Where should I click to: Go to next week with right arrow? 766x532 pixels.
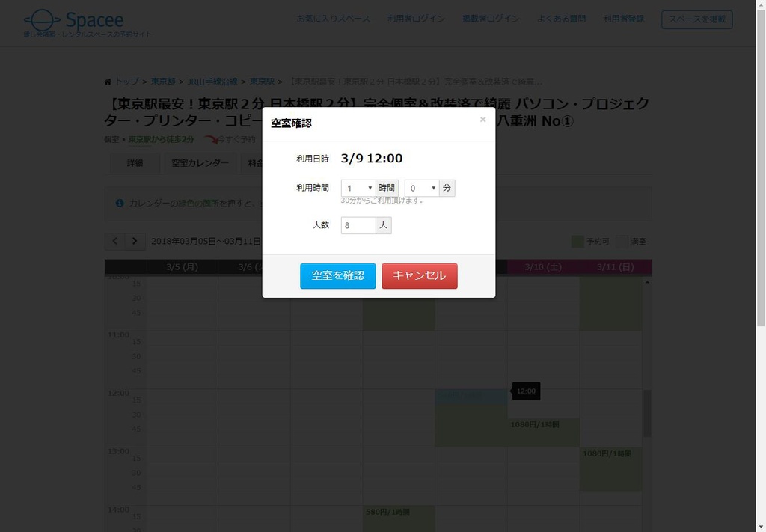point(135,242)
